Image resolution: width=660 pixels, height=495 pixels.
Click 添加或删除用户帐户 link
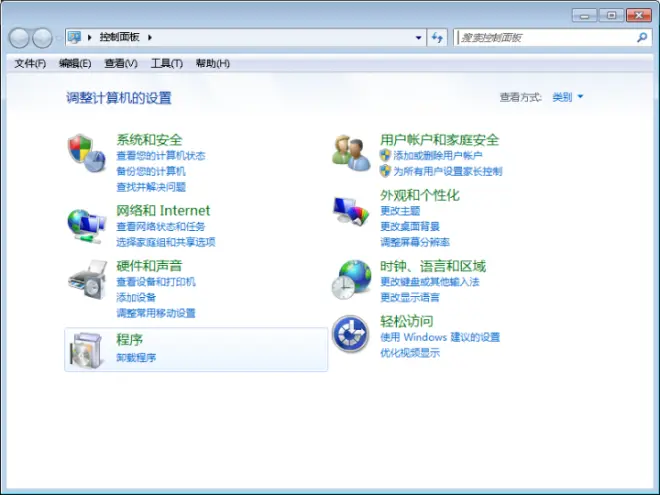[x=438, y=156]
